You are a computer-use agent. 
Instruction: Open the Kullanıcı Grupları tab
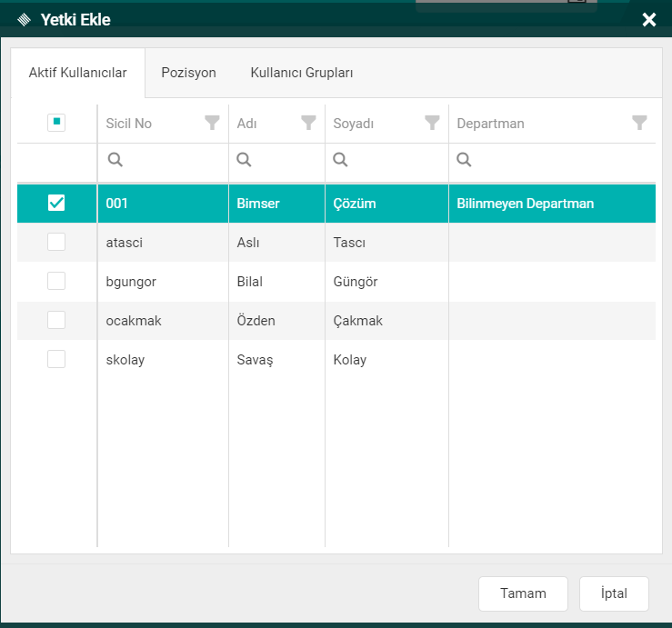(302, 73)
